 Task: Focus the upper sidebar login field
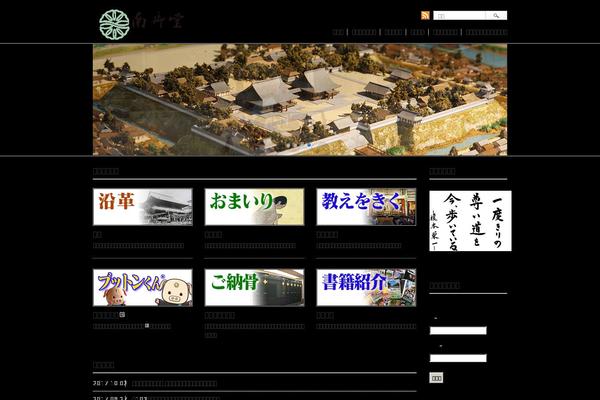(x=458, y=330)
